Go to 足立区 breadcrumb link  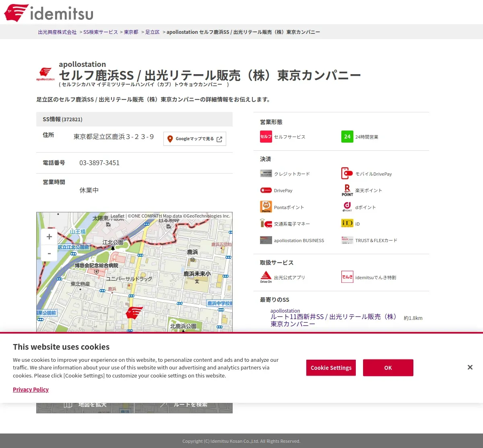click(x=153, y=32)
